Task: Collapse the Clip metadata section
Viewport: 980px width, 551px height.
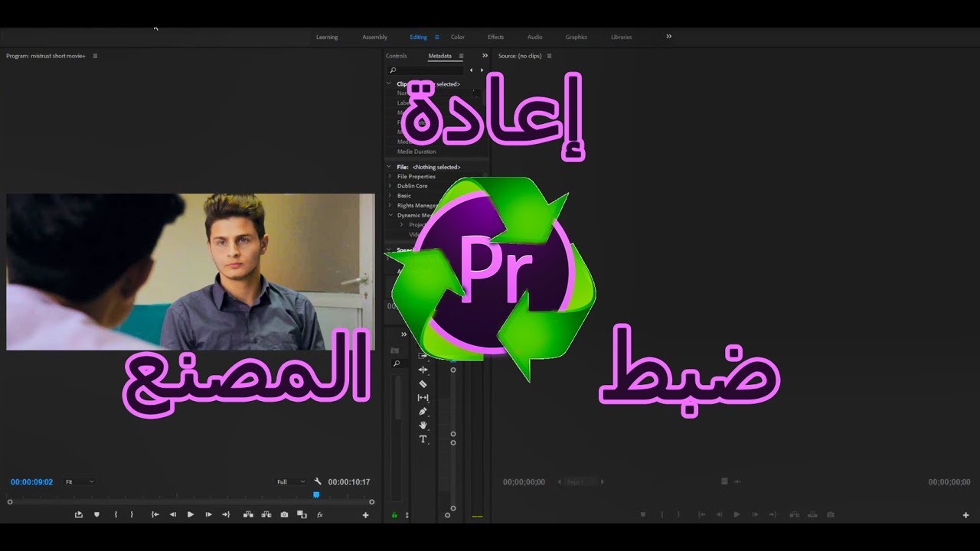Action: (x=389, y=83)
